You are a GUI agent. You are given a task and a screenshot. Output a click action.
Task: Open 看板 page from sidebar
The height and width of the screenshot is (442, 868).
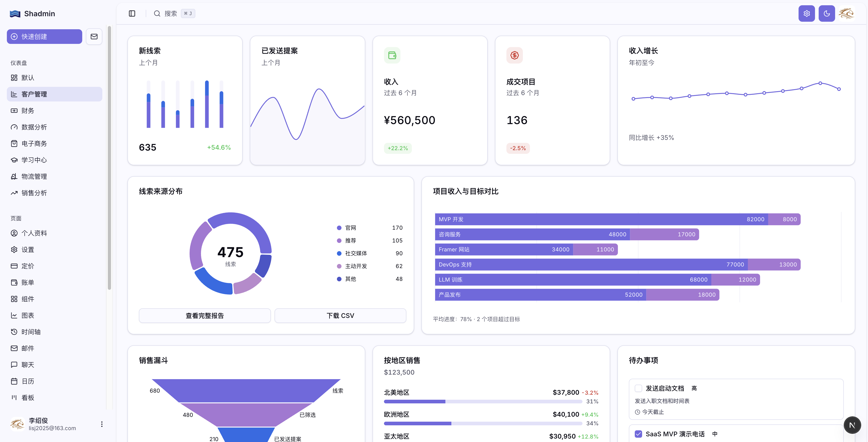pyautogui.click(x=28, y=397)
